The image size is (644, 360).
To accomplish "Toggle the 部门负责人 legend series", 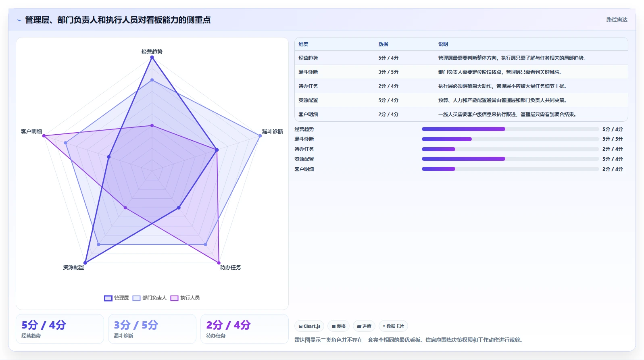I will point(150,298).
